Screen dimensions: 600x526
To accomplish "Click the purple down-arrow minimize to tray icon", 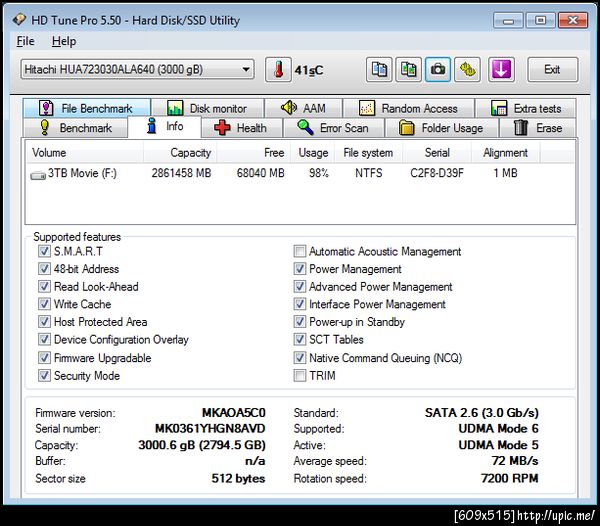I will 501,70.
